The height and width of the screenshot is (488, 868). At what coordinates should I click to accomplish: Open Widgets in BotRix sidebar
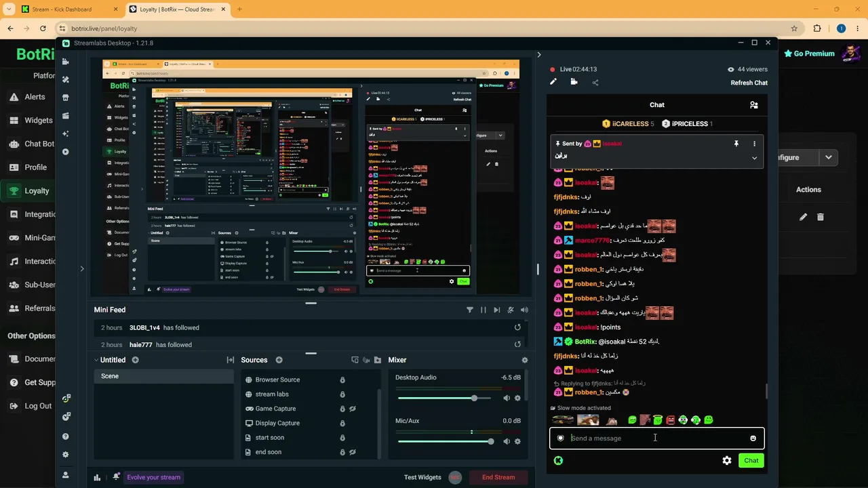(x=31, y=121)
